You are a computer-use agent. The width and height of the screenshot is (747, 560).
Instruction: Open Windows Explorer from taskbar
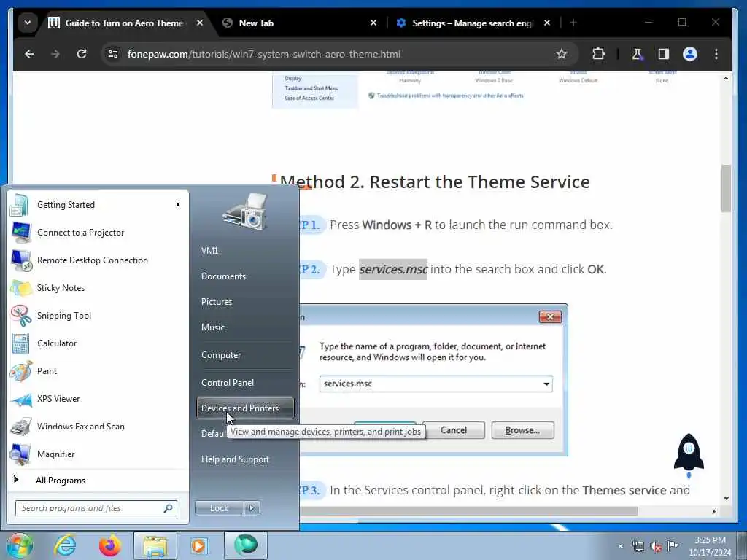[x=155, y=545]
